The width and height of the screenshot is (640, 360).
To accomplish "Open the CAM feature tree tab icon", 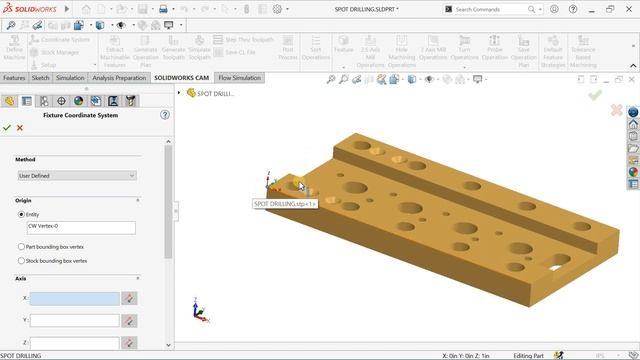I will coord(96,101).
